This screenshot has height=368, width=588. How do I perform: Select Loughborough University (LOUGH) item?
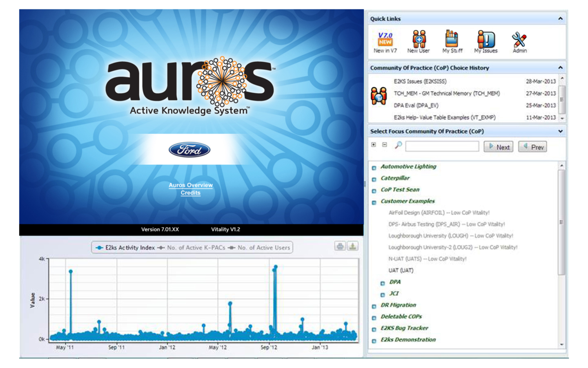(x=451, y=236)
